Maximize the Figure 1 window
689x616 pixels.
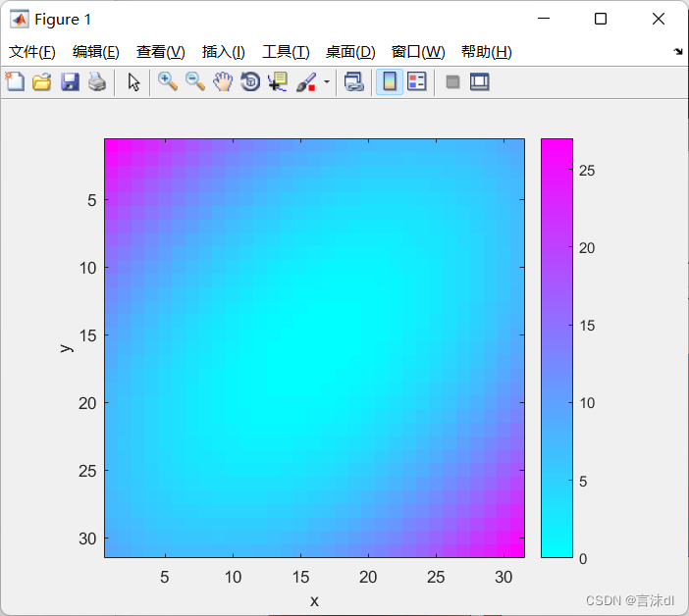[601, 19]
